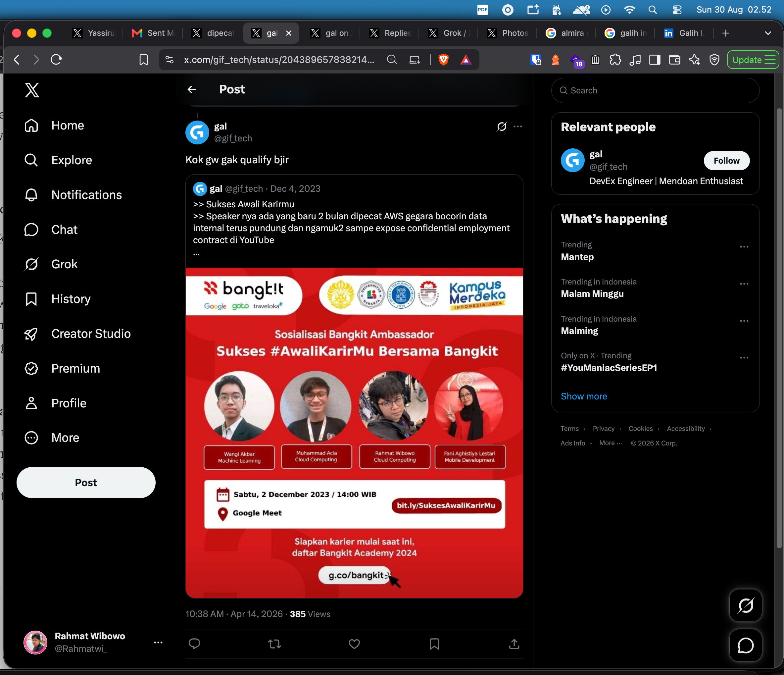Screen dimensions: 784x675
Task: Expand the More menu in the sidebar
Action: [52, 438]
